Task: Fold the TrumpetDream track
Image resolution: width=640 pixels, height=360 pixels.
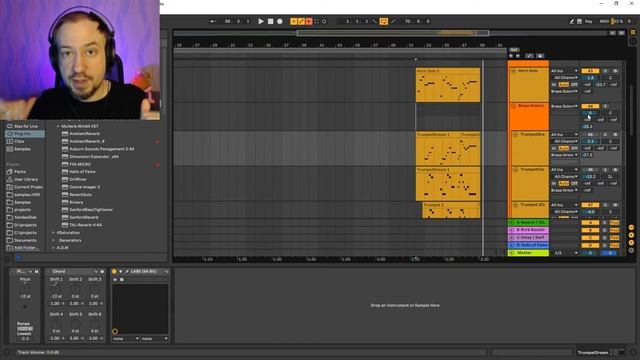Action: (516, 134)
